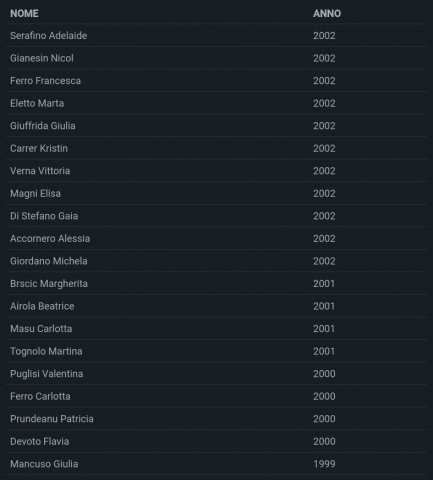Click the ANNO column header

coord(327,13)
